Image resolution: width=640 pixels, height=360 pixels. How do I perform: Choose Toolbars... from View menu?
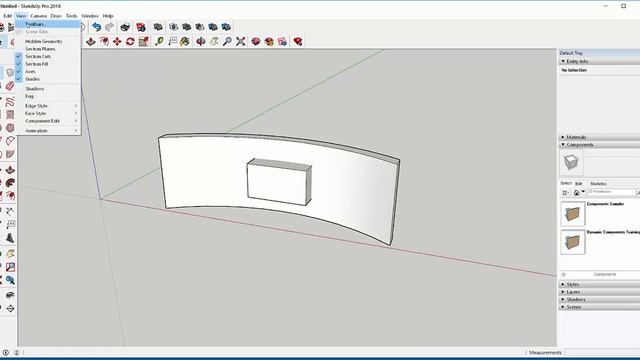click(48, 24)
